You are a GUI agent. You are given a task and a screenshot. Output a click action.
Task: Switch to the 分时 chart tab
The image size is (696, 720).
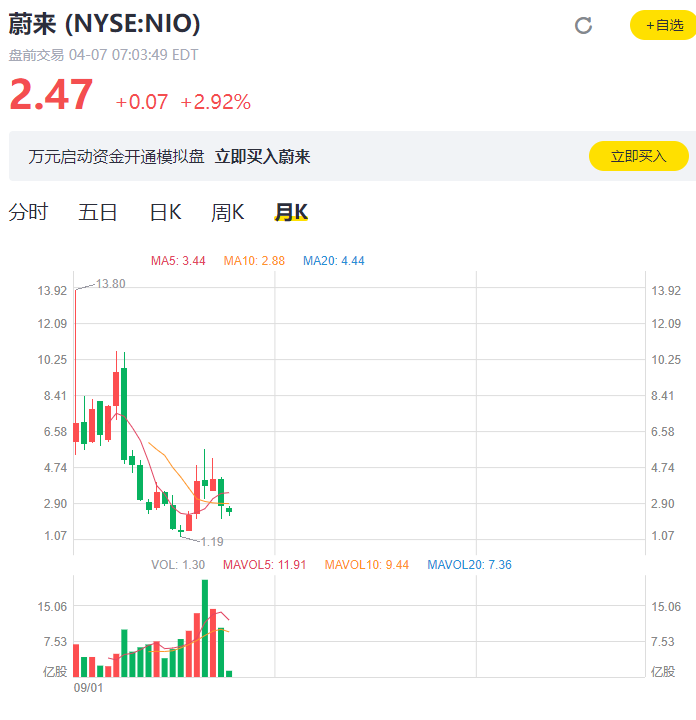28,212
